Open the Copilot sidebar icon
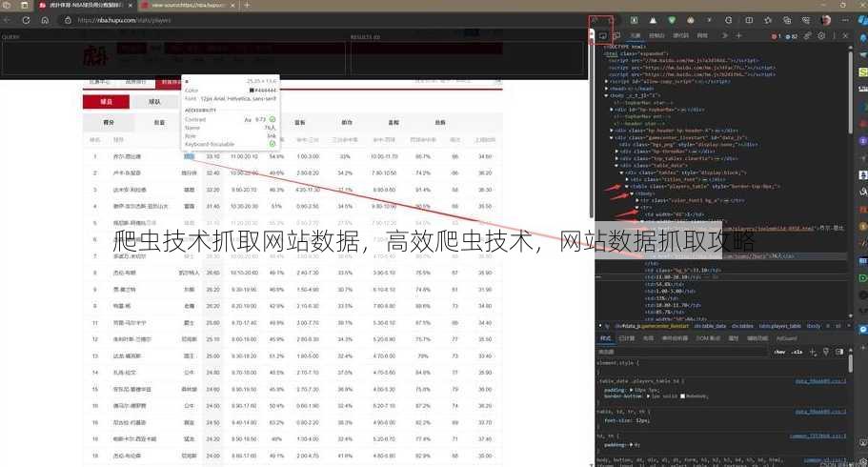 pyautogui.click(x=862, y=20)
